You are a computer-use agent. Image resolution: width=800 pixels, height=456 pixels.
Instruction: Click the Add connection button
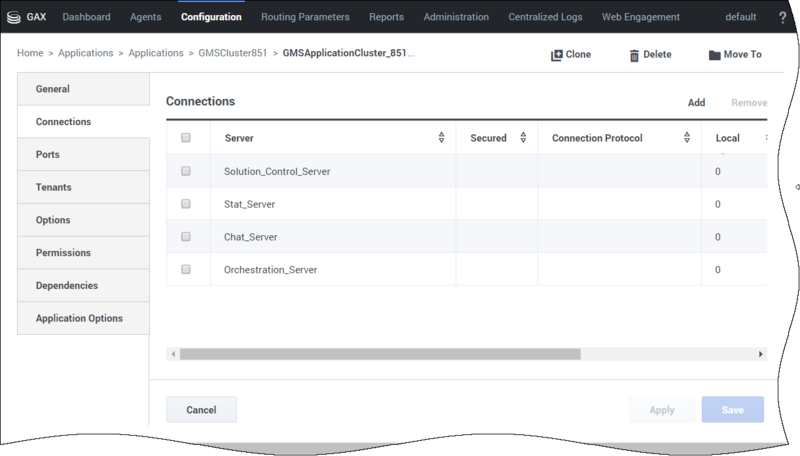(696, 103)
